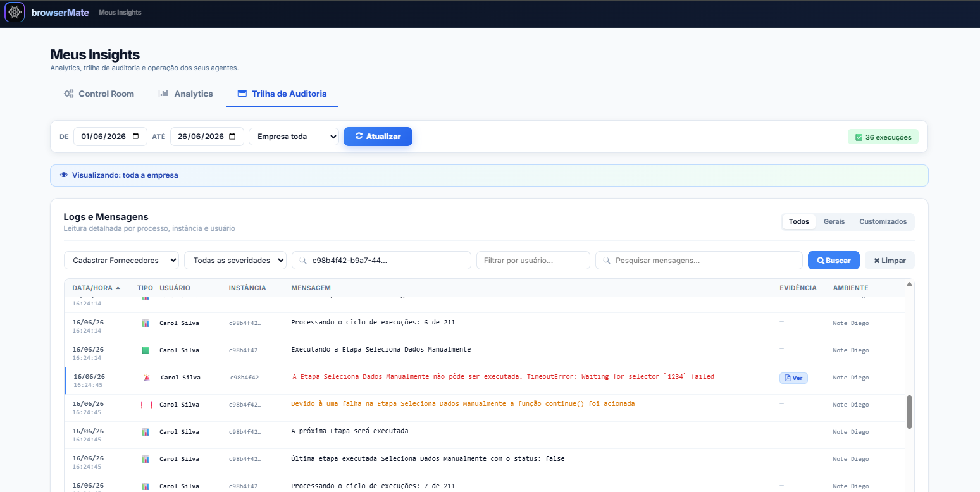The image size is (980, 492).
Task: Click instance 'c98b4f42…' on the 'Última etapa executada' row
Action: point(245,459)
